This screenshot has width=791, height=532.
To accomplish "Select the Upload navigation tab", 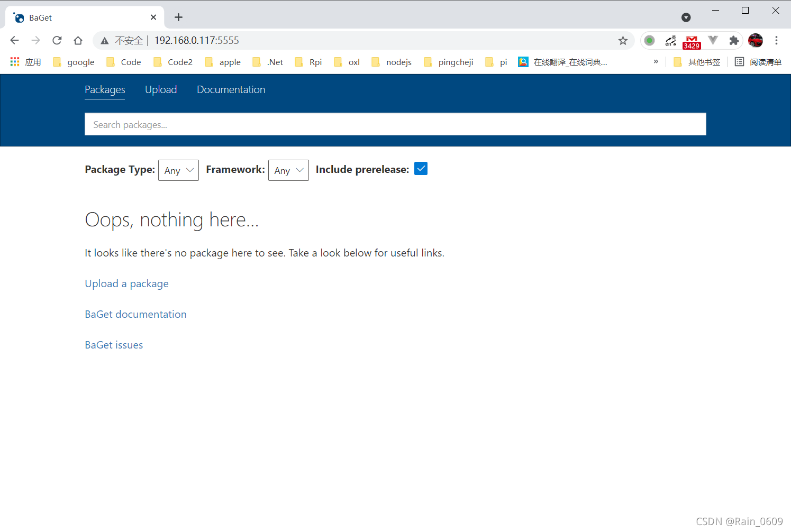I will (161, 90).
